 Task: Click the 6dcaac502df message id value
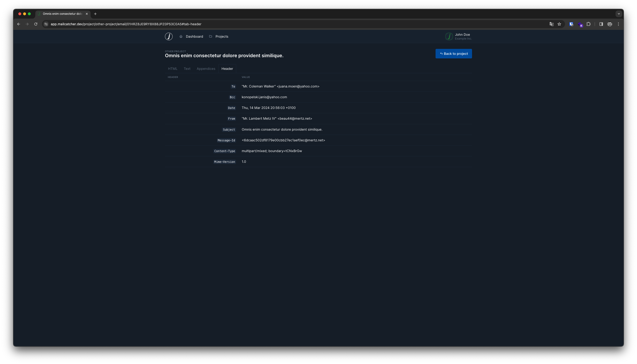coord(283,140)
